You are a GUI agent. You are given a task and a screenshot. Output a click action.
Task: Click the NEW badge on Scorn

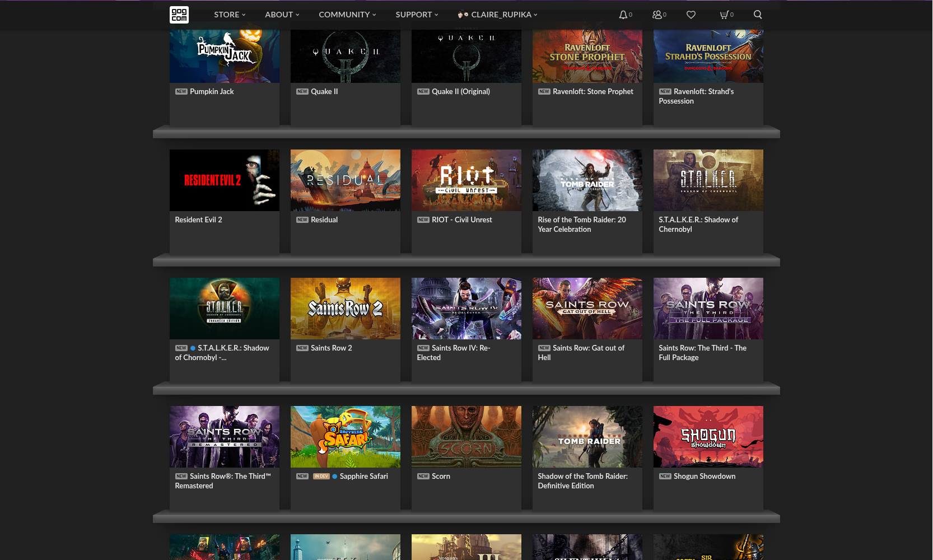(x=423, y=476)
